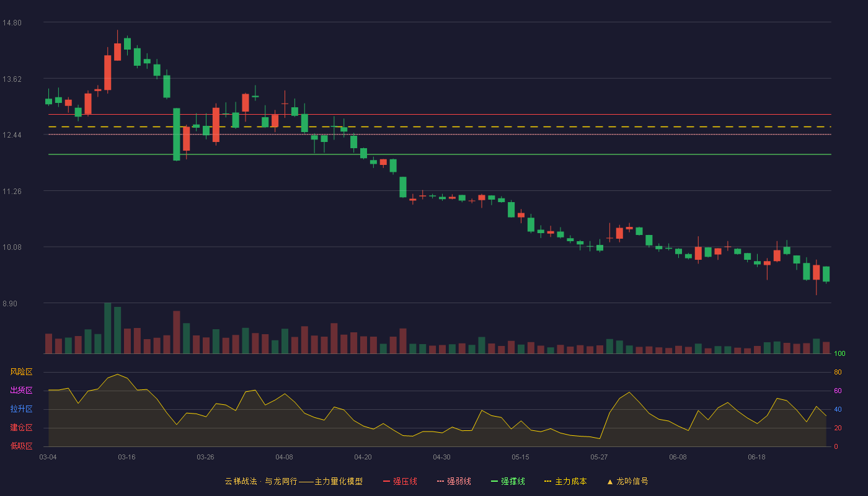Image resolution: width=868 pixels, height=496 pixels.
Task: Click the 05-15 date label
Action: pyautogui.click(x=520, y=457)
